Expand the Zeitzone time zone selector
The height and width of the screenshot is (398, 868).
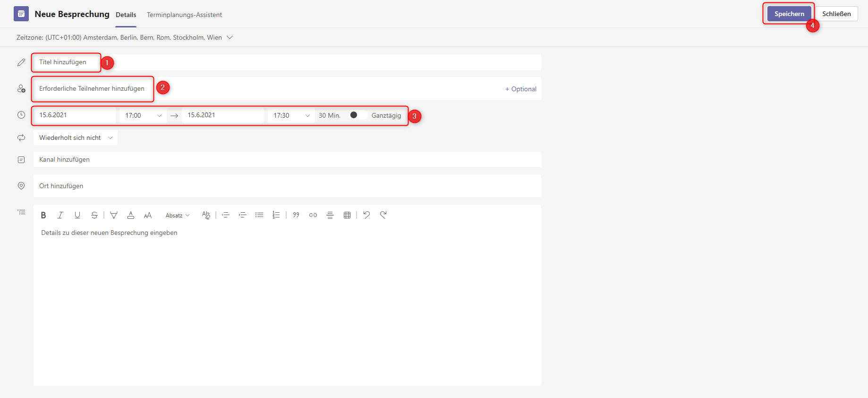(x=230, y=37)
